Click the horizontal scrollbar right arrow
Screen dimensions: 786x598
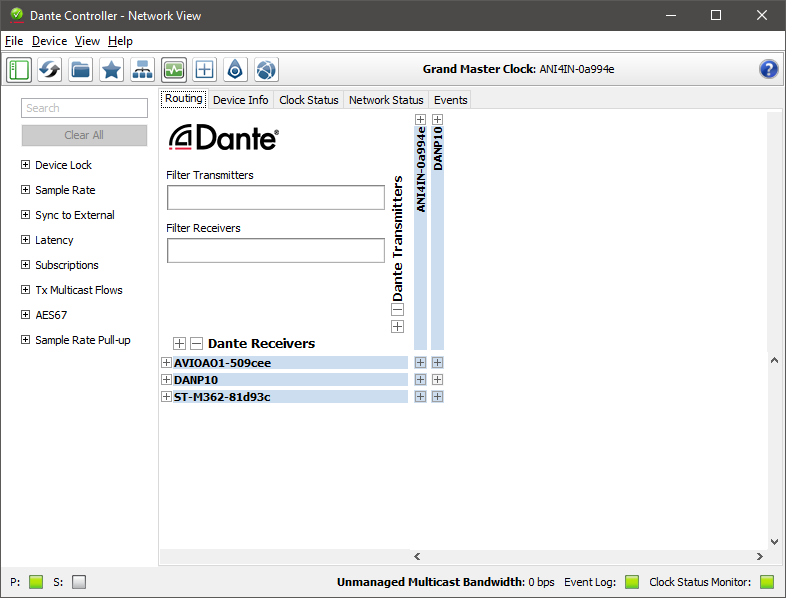[x=759, y=556]
